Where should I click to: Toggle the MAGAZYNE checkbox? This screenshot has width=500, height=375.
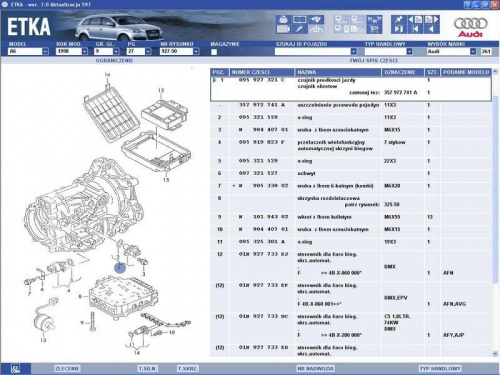pos(214,52)
